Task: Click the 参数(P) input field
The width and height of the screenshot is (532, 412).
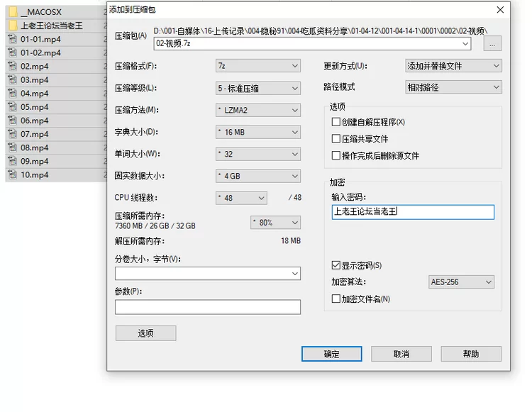Action: [x=208, y=307]
